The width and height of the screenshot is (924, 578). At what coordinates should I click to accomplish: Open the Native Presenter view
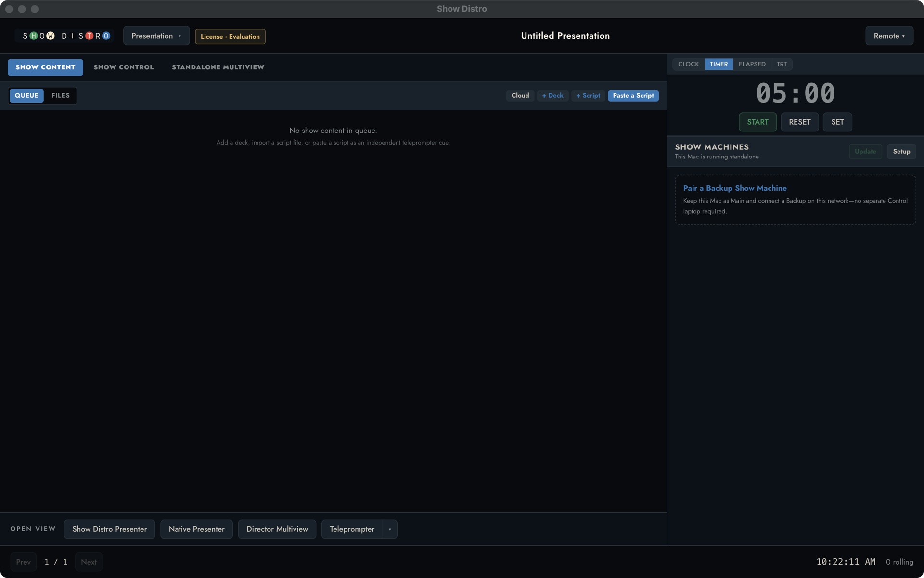tap(196, 529)
